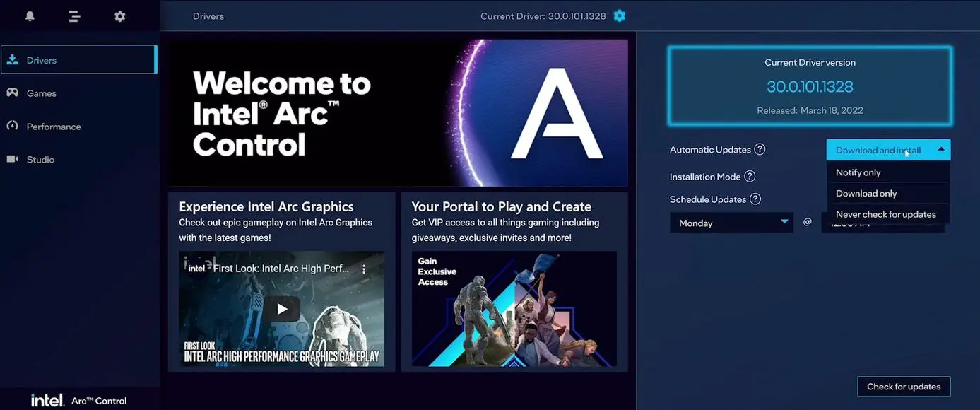Screen dimensions: 980x410
Task: Click the Welcome to Intel Arc Control banner
Action: click(x=398, y=113)
